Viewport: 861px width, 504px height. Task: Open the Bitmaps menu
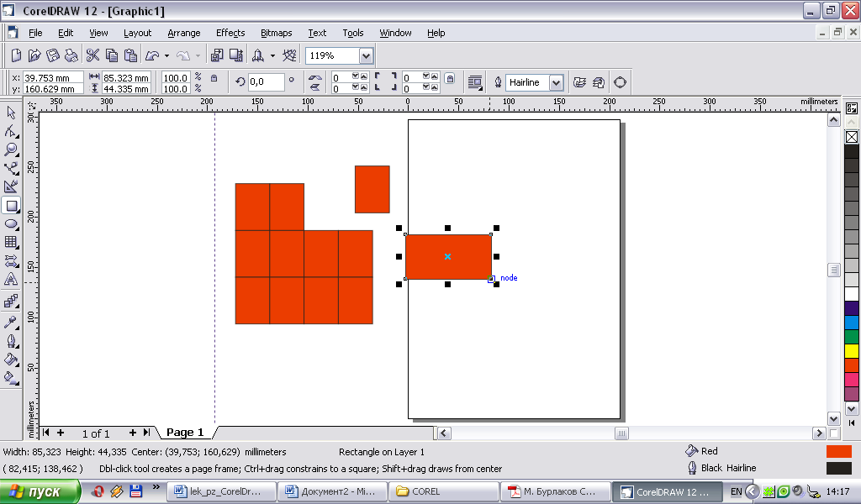tap(276, 33)
